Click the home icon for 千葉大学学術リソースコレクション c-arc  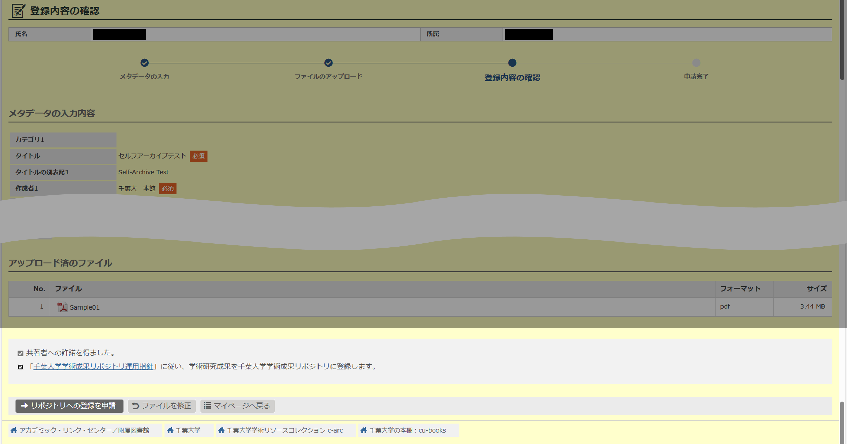tap(222, 430)
